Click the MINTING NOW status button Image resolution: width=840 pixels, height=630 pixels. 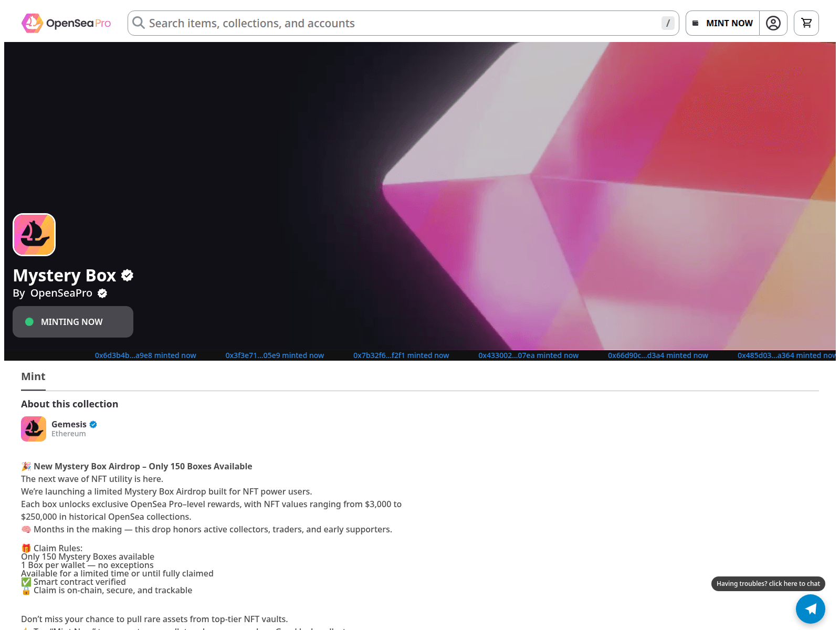tap(73, 322)
